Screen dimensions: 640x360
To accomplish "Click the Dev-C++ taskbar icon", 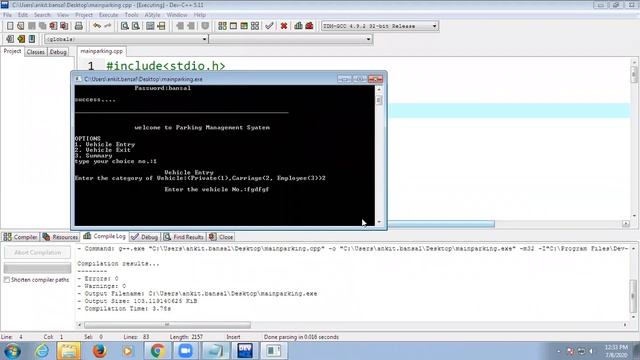I will 245,351.
